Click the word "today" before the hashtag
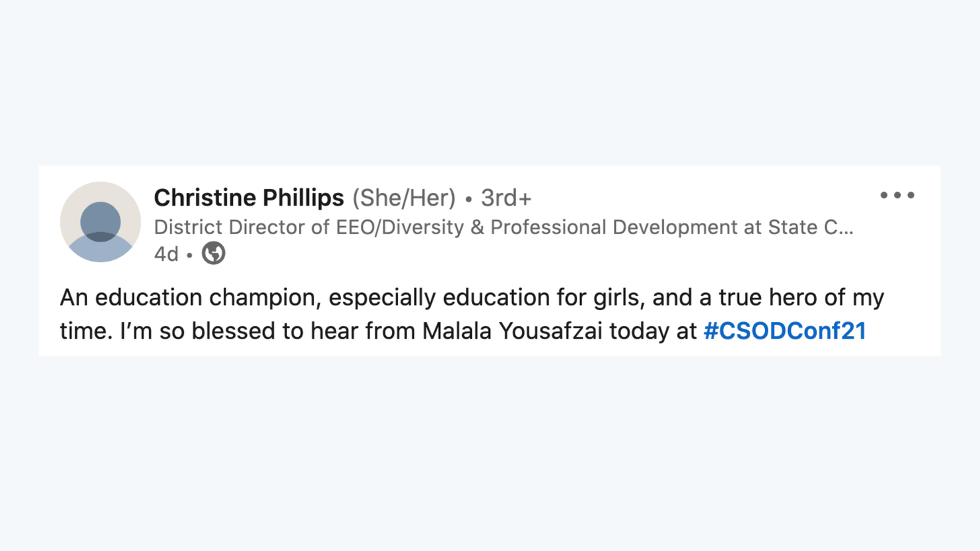Screen dimensions: 980x551 click(x=639, y=331)
